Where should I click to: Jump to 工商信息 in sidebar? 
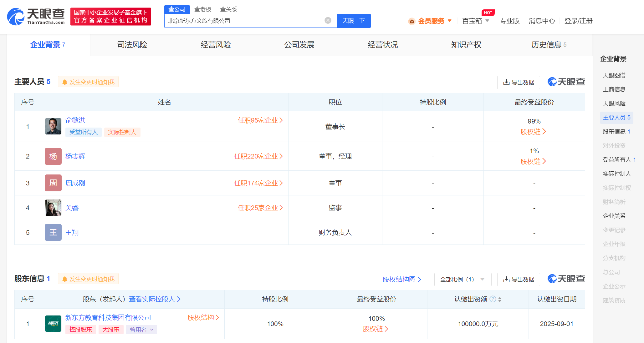coord(614,89)
